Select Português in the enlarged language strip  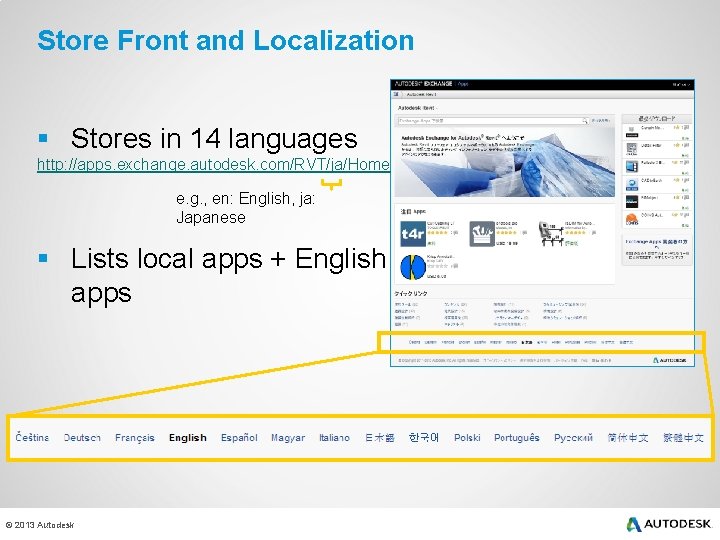[517, 438]
